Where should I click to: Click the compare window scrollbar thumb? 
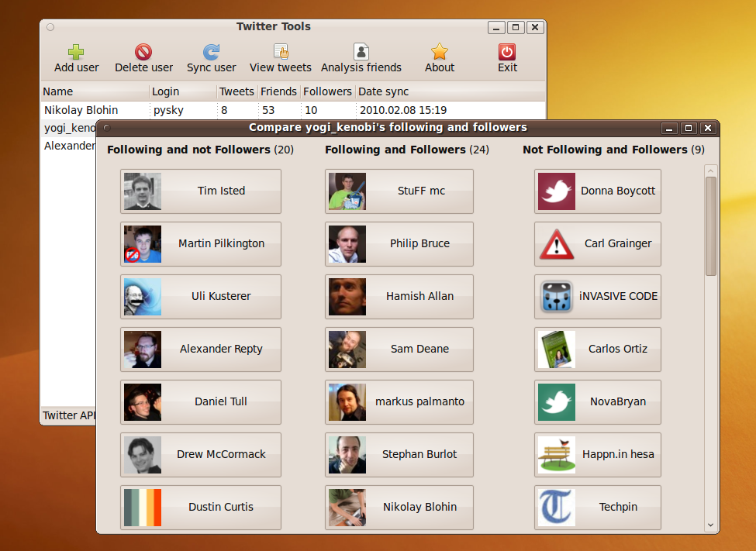(711, 226)
